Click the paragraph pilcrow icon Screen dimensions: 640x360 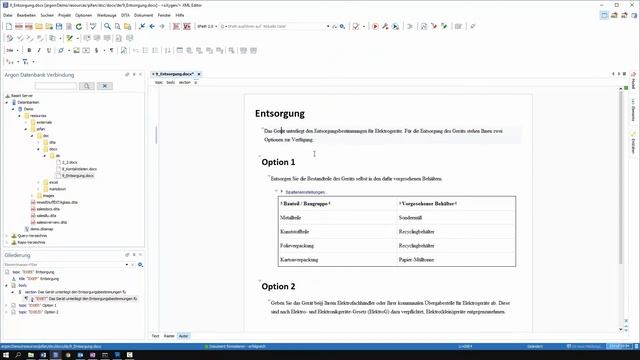pos(111,51)
